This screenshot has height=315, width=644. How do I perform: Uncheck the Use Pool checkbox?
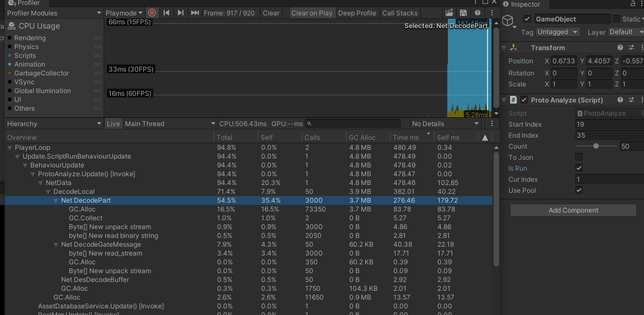[x=579, y=191]
